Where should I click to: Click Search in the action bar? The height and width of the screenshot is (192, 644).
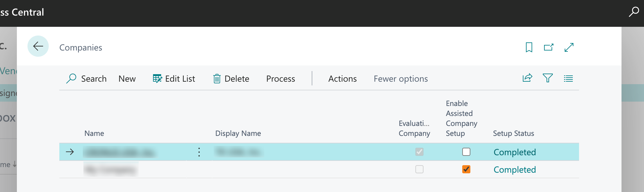87,79
